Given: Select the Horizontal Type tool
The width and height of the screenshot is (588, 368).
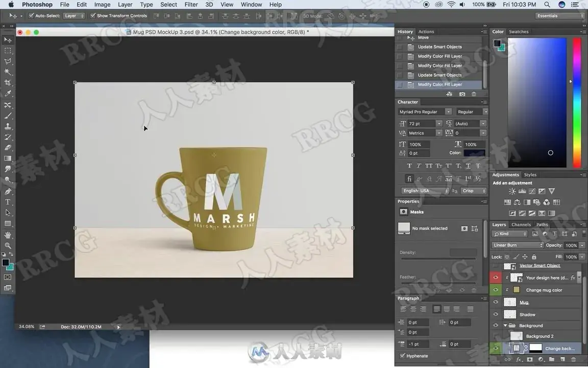Looking at the screenshot, I should pos(8,202).
